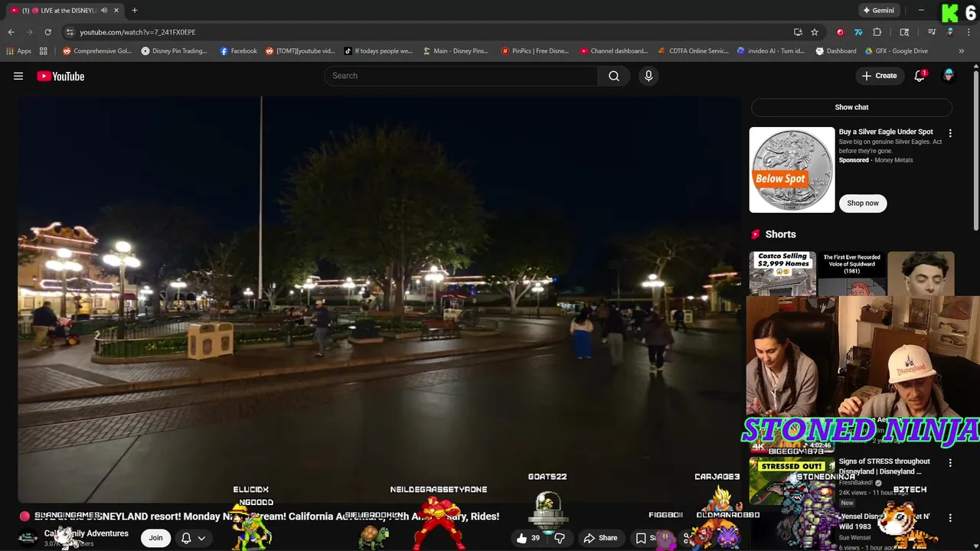980x551 pixels.
Task: Open Channel dashboard bookmark
Action: click(613, 51)
